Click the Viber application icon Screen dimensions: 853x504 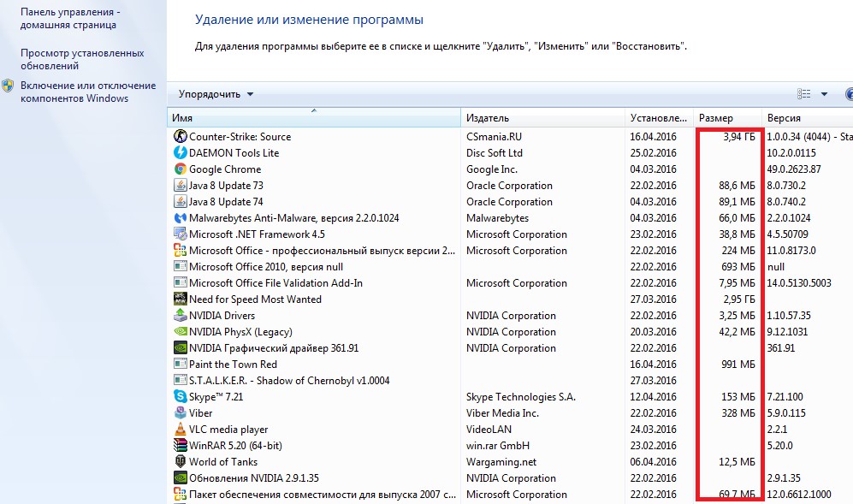(x=180, y=413)
